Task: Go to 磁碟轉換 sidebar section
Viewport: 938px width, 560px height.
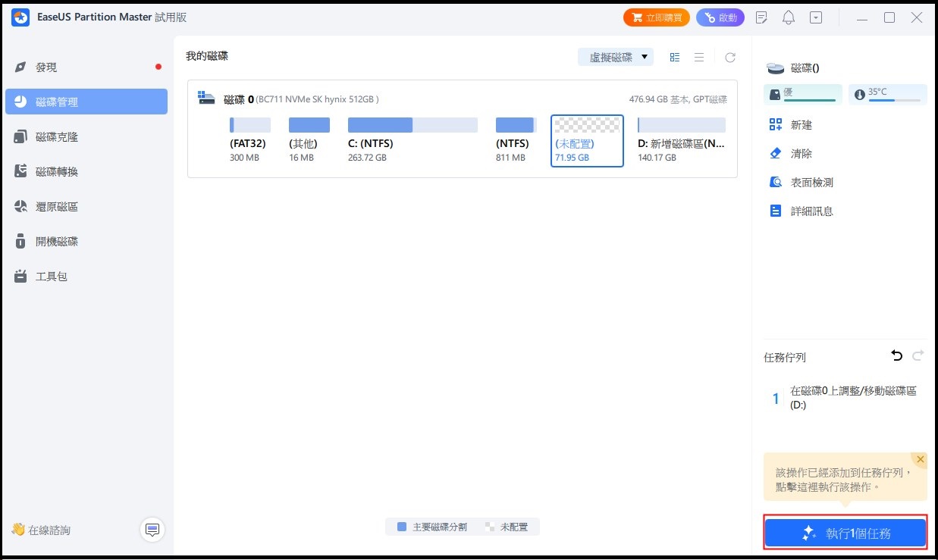Action: pos(57,172)
